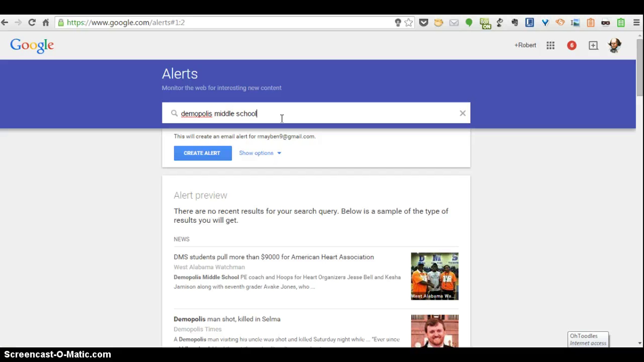This screenshot has height=362, width=644.
Task: Open the DMS students photo thumbnail
Action: tap(435, 276)
